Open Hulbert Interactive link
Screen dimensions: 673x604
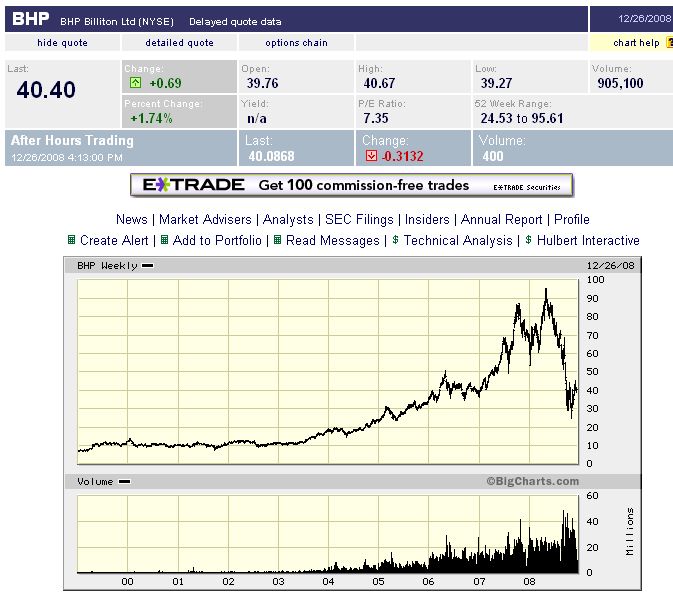coord(588,240)
